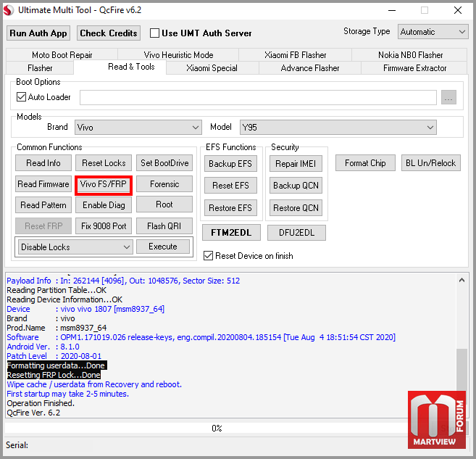Click Repair IMEI button
This screenshot has width=476, height=459.
(296, 164)
